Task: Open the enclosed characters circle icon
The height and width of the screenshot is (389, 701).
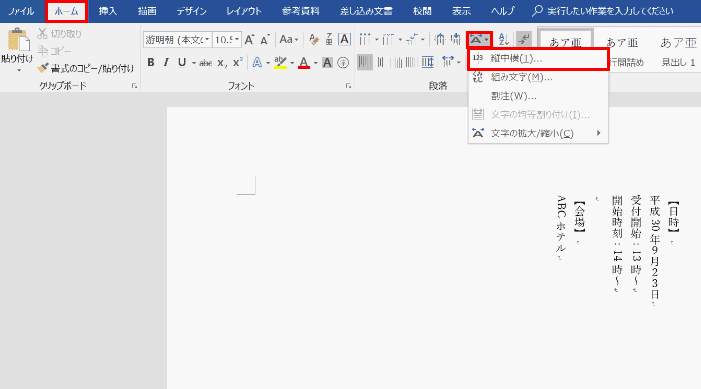Action: point(343,63)
